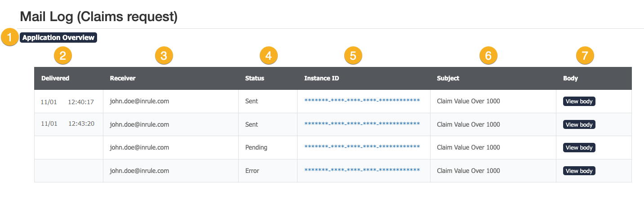Viewport: 644px width, 199px height.
Task: Click the numbered marker 6 above Subject
Action: (489, 55)
